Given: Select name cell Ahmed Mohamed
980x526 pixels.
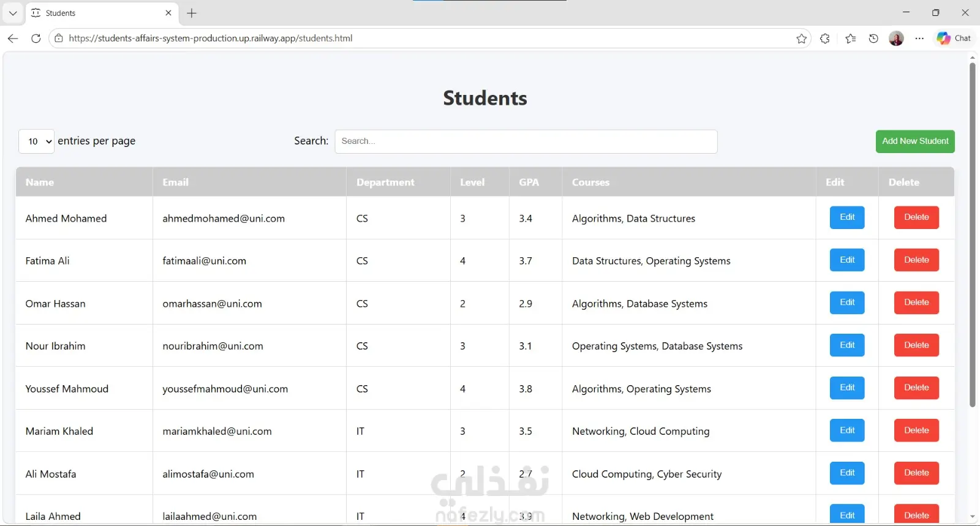Looking at the screenshot, I should [x=66, y=219].
